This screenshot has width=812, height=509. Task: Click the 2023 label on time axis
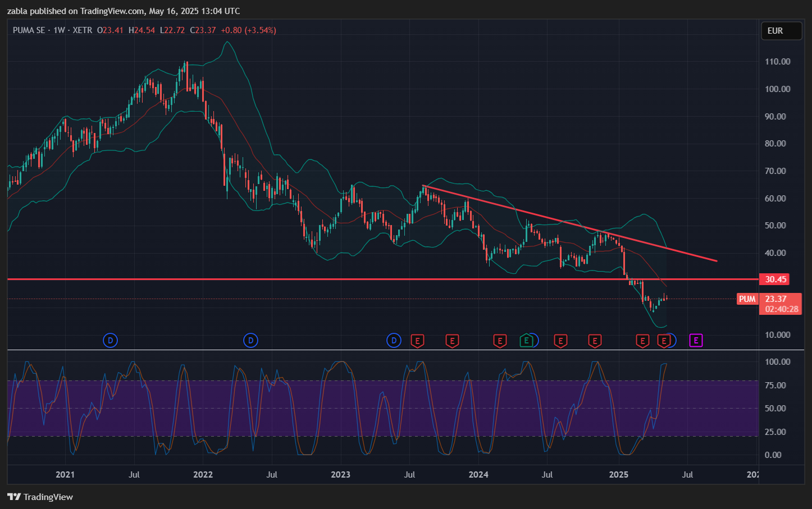point(340,475)
